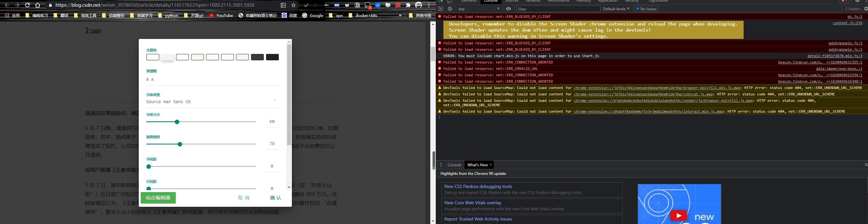Open the DevTools drawer three-dot menu
Image resolution: width=868 pixels, height=224 pixels.
441,165
